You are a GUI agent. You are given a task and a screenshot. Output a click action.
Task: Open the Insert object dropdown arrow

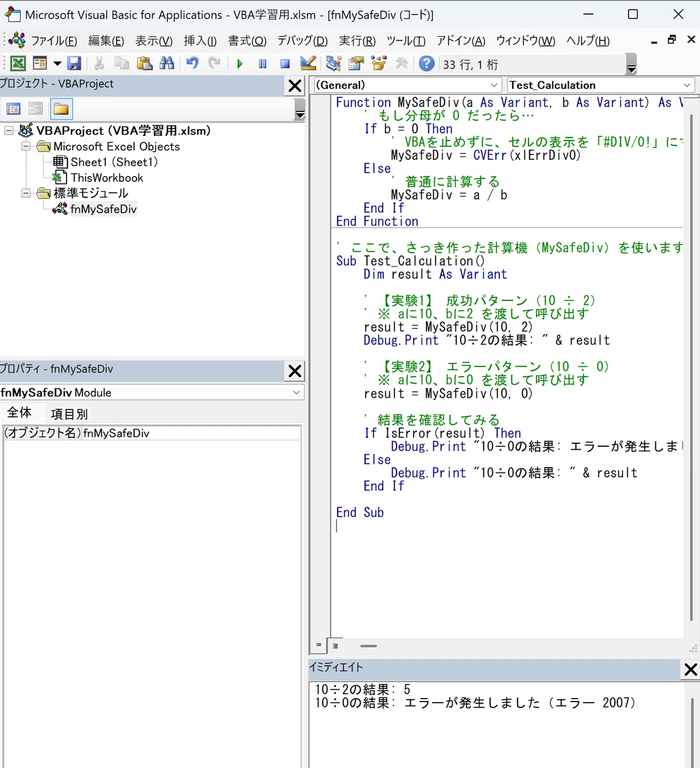coord(57,64)
